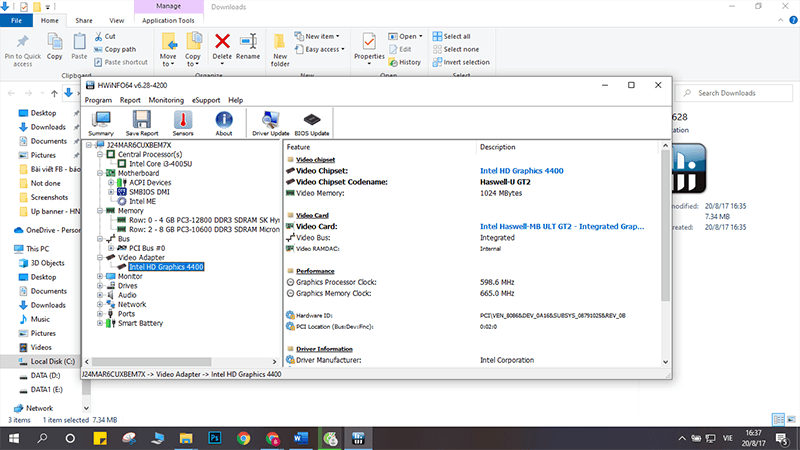Click the Intel HD Graphics 4400 chipset link
The height and width of the screenshot is (450, 800).
521,171
